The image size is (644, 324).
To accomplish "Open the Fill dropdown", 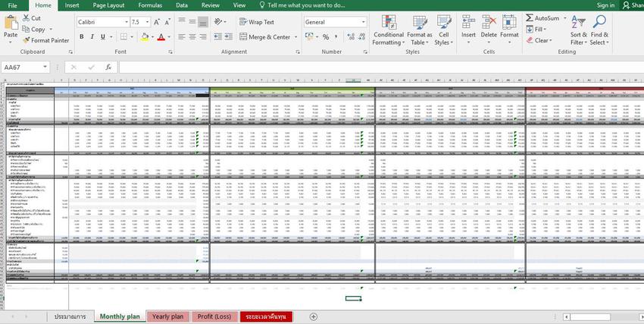I will pyautogui.click(x=536, y=29).
